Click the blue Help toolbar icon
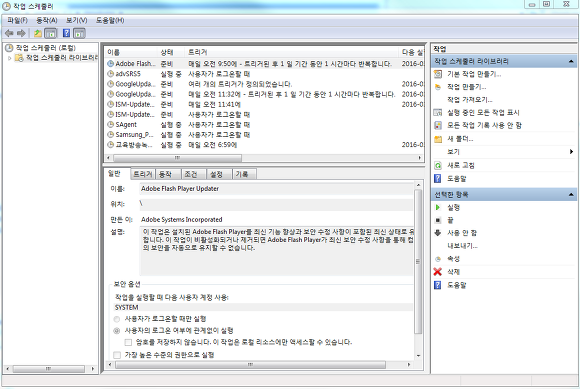Viewport: 580px width, 389px height. point(66,33)
